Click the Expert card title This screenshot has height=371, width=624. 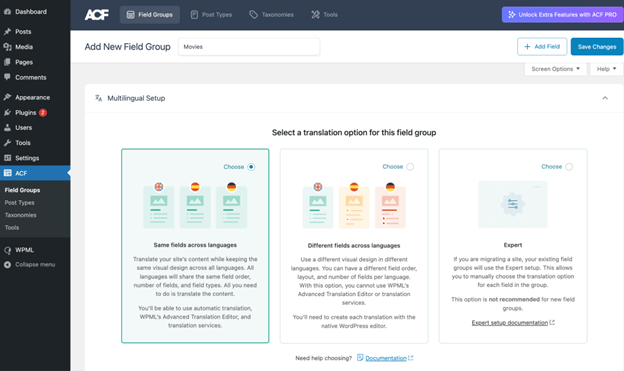point(513,245)
